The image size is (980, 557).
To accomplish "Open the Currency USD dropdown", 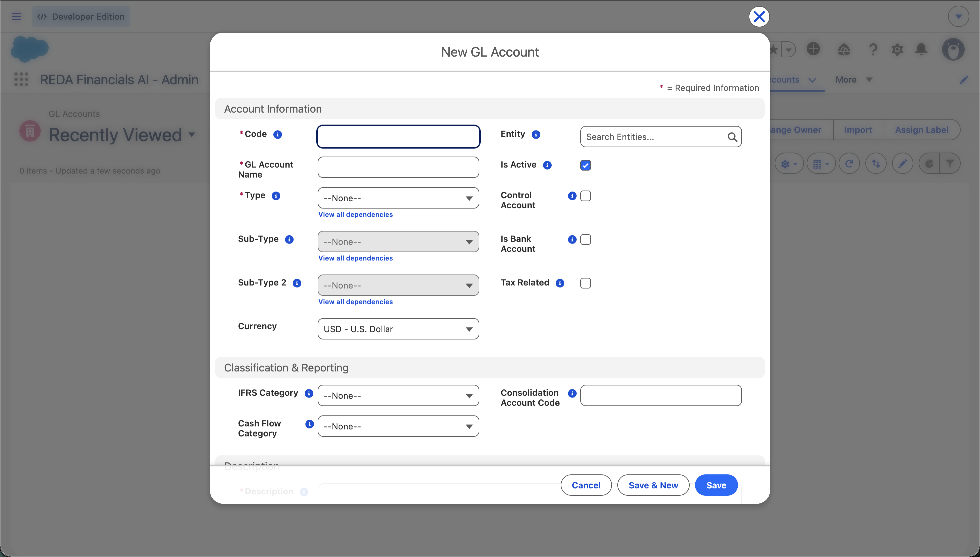I will (398, 329).
